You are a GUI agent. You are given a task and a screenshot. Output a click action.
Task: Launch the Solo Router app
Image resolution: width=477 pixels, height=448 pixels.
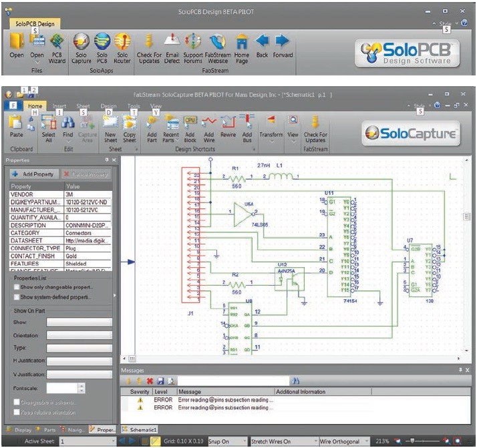click(x=122, y=49)
